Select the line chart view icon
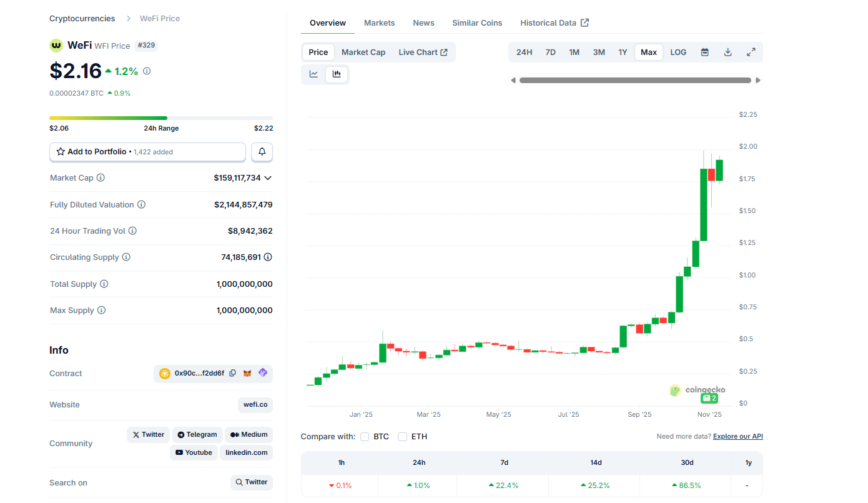 [313, 74]
